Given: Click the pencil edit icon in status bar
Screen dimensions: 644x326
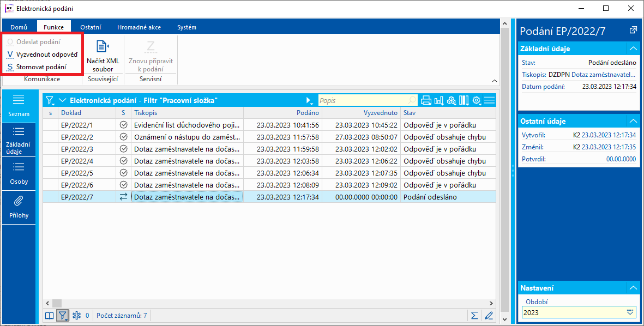Looking at the screenshot, I should (489, 315).
